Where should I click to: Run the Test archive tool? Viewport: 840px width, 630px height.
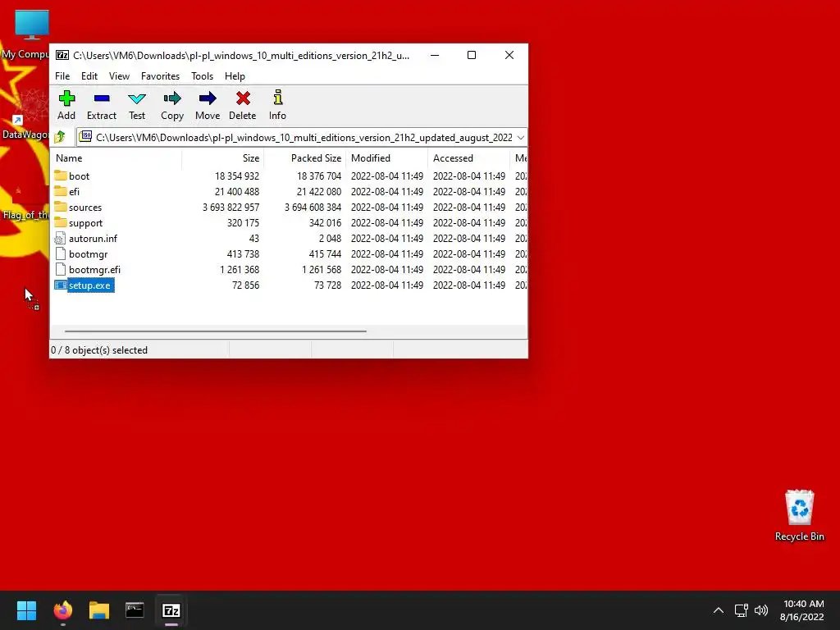pyautogui.click(x=137, y=98)
